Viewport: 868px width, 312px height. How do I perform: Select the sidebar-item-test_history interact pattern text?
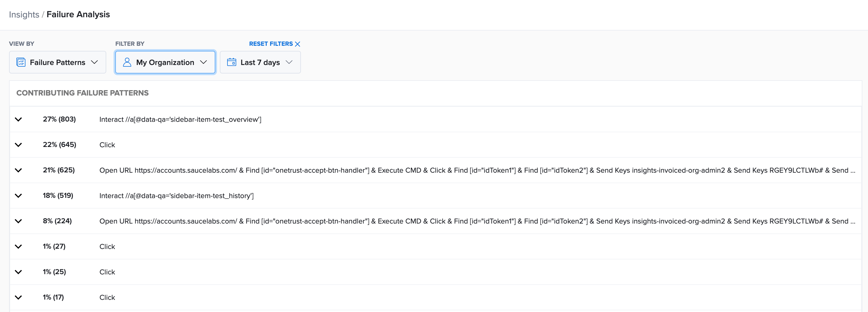tap(176, 196)
